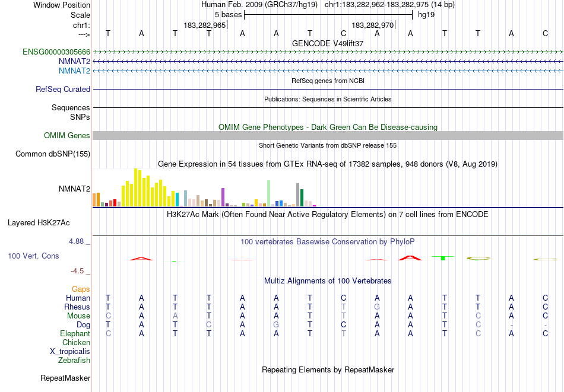Click the H3K27Ac Mark track title
The image size is (564, 392).
(x=328, y=215)
